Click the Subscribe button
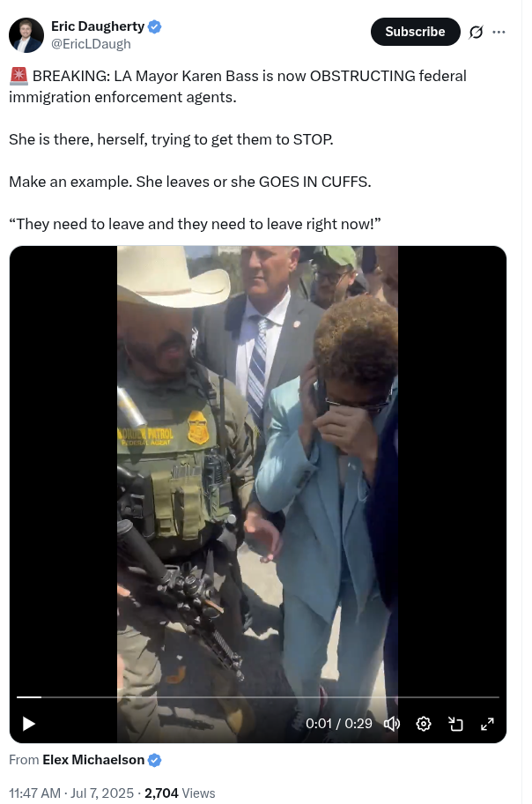The height and width of the screenshot is (804, 532). tap(415, 32)
